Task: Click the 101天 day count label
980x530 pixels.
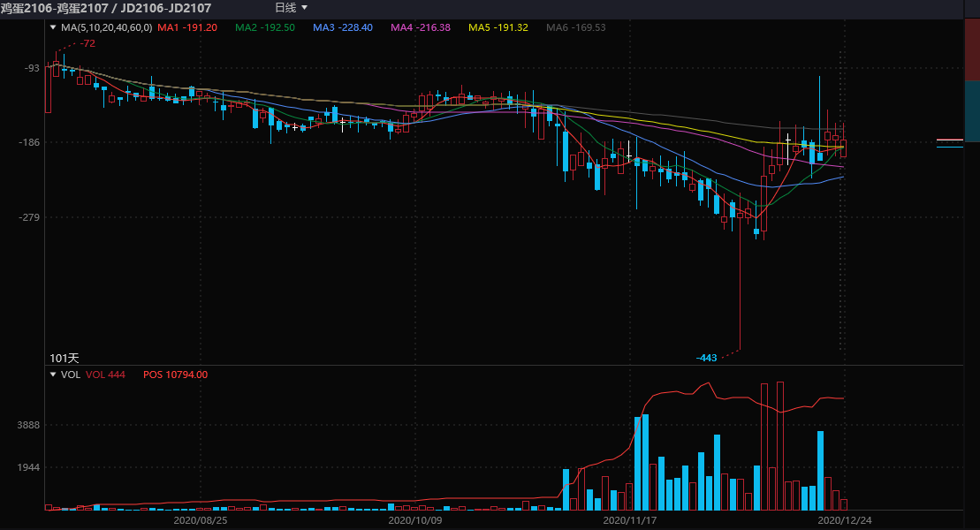Action: [65, 358]
